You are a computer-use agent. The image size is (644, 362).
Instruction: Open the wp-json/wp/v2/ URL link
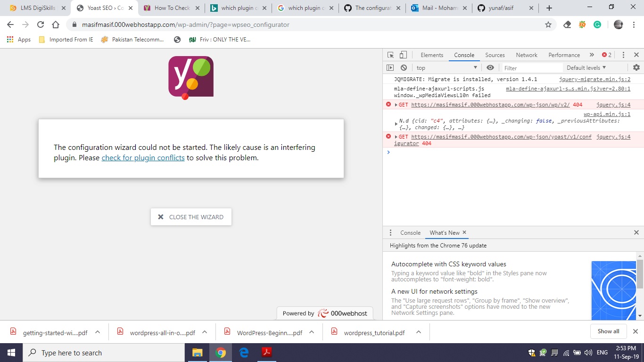[490, 105]
